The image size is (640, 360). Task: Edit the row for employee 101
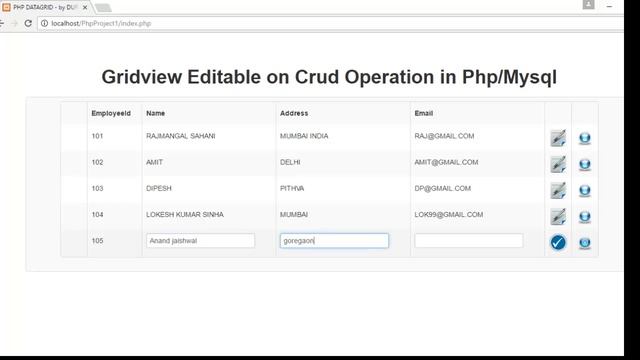[x=558, y=138]
